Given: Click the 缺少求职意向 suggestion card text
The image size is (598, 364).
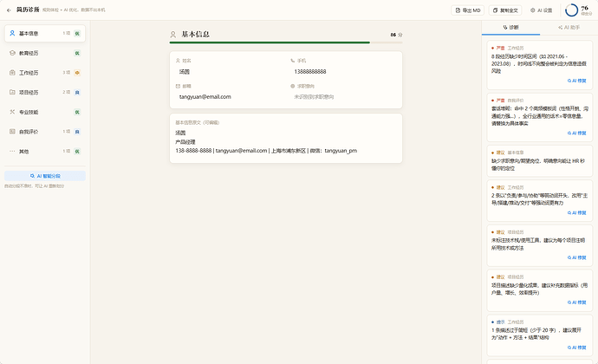Looking at the screenshot, I should click(x=538, y=165).
